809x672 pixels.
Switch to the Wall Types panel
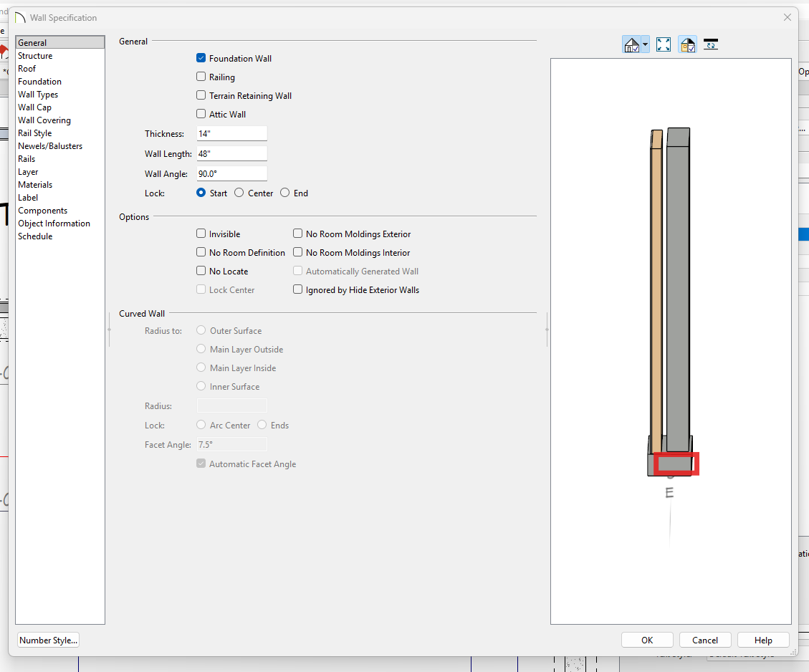pyautogui.click(x=38, y=95)
